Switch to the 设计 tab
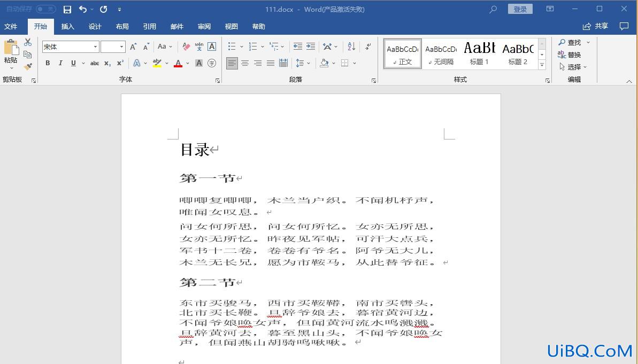Viewport: 638px width, 364px height. [x=95, y=26]
